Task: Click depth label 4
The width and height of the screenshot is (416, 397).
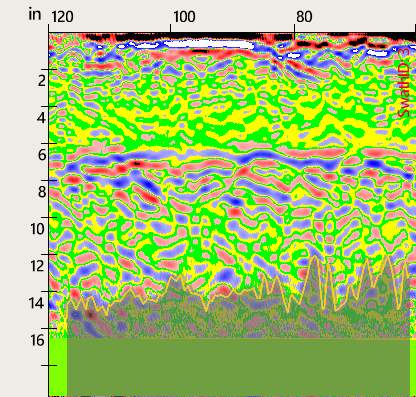Action: pyautogui.click(x=41, y=118)
